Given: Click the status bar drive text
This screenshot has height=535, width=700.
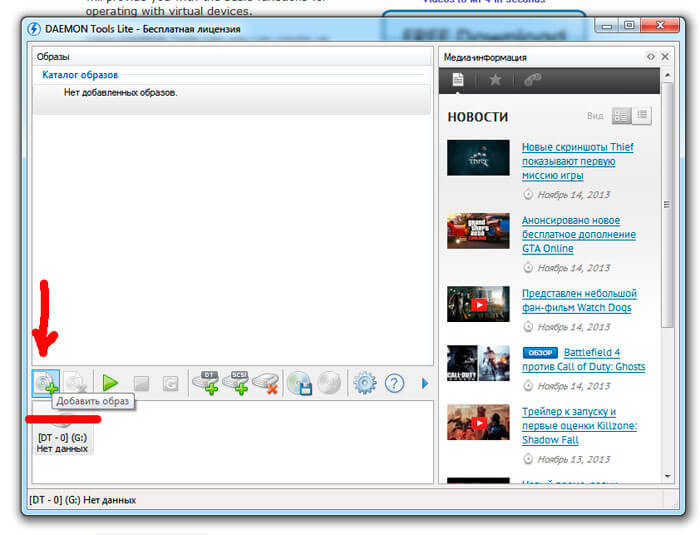Looking at the screenshot, I should (83, 500).
